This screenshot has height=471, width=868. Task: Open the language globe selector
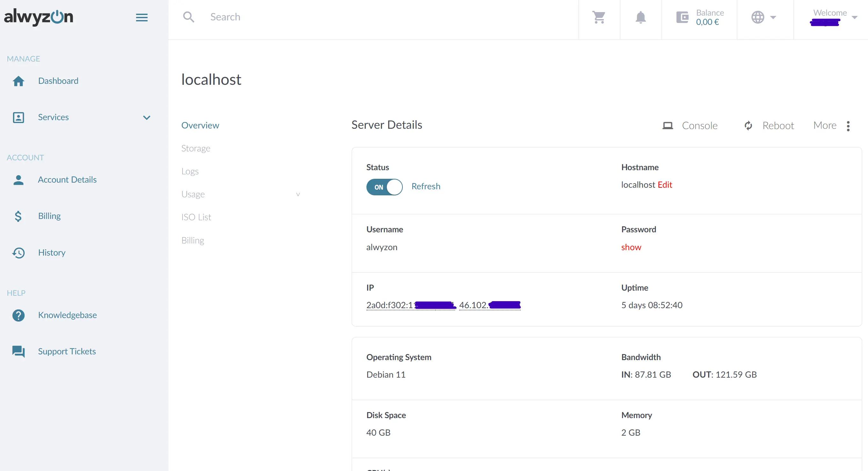tap(757, 17)
